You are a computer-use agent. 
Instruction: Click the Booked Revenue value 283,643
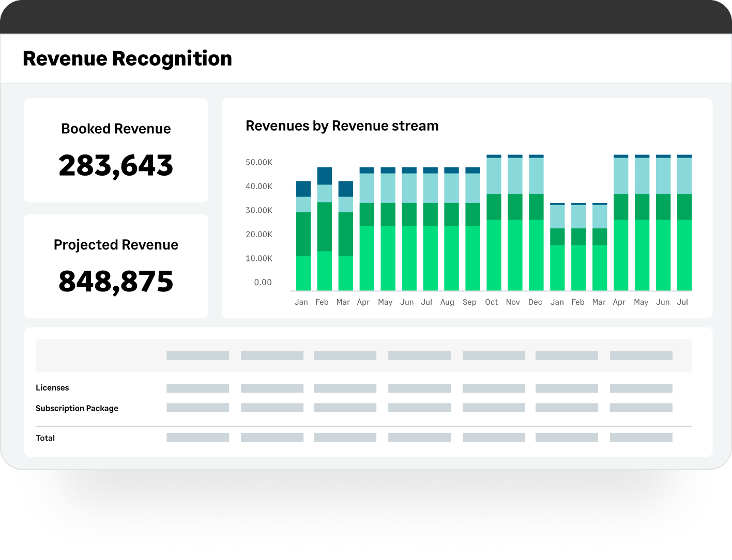[x=116, y=166]
